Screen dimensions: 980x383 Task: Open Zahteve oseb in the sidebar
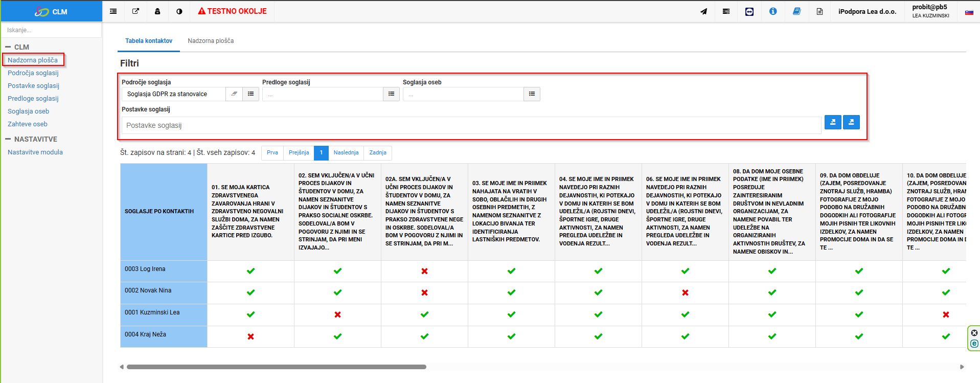click(28, 124)
